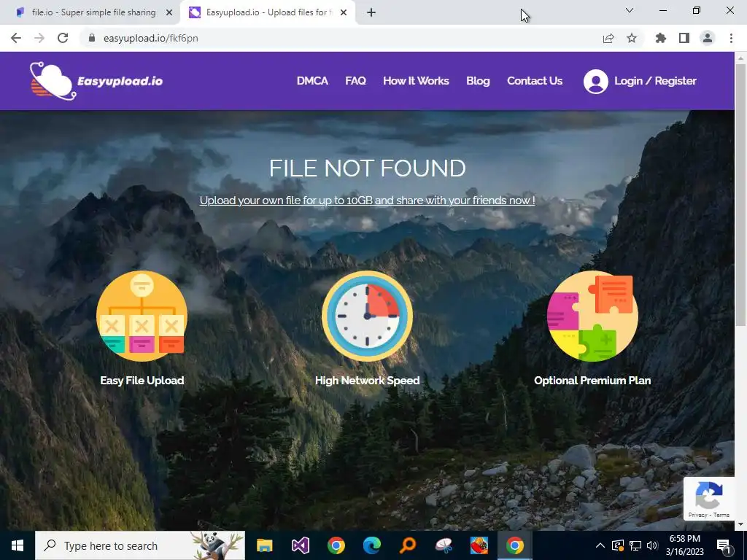The image size is (747, 560).
Task: Go to How It Works
Action: point(416,81)
